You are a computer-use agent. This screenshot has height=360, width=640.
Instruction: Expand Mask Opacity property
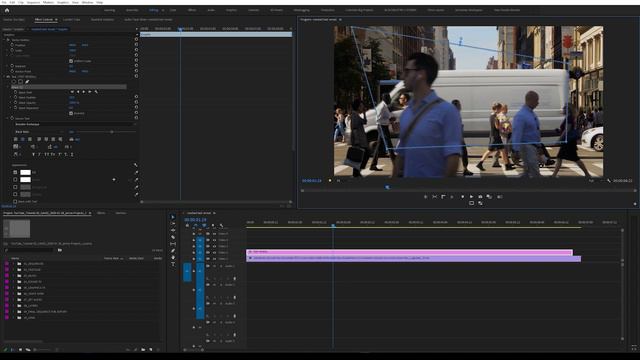tap(11, 103)
